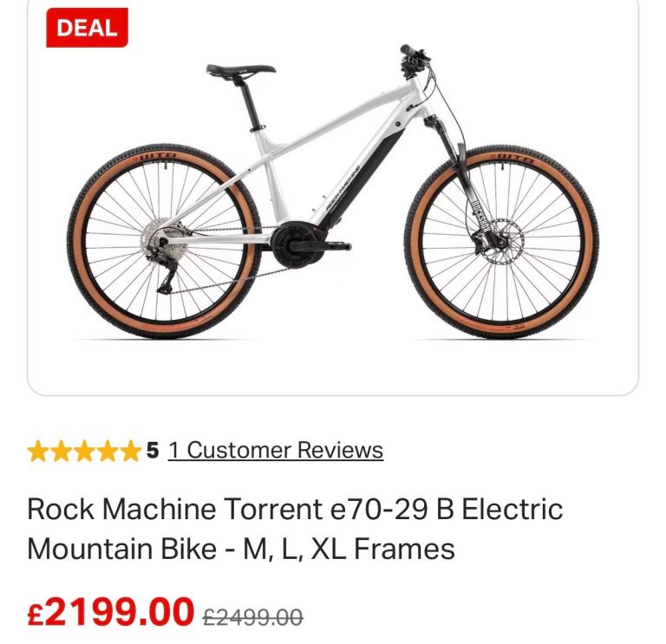Click the RockShox fork label
The image size is (666, 644).
[480, 216]
